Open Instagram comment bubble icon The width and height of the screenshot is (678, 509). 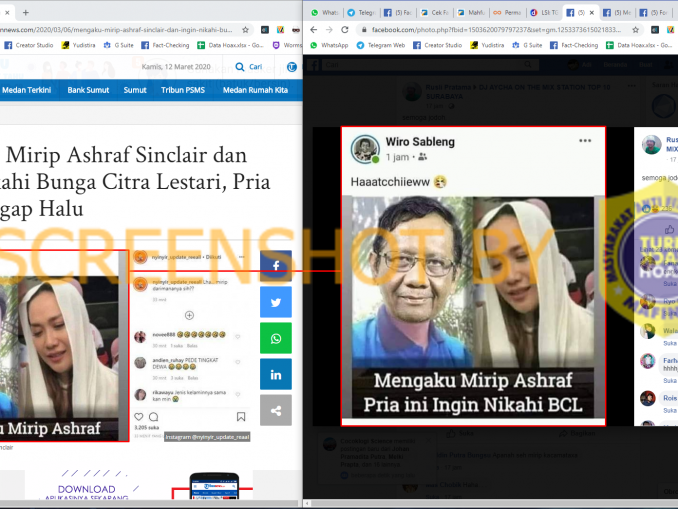coord(154,416)
